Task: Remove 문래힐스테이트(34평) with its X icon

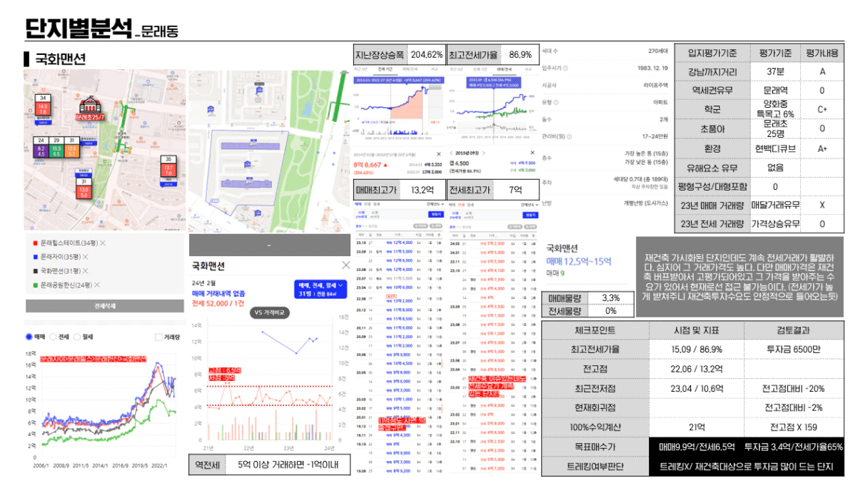Action: 103,243
